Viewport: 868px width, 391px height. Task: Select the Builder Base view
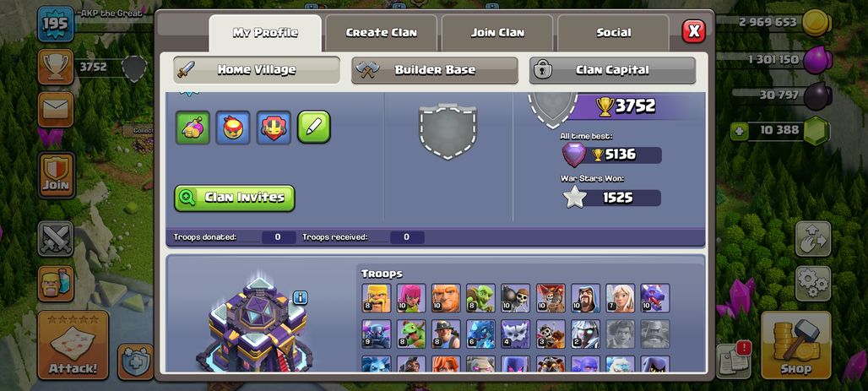tap(435, 70)
